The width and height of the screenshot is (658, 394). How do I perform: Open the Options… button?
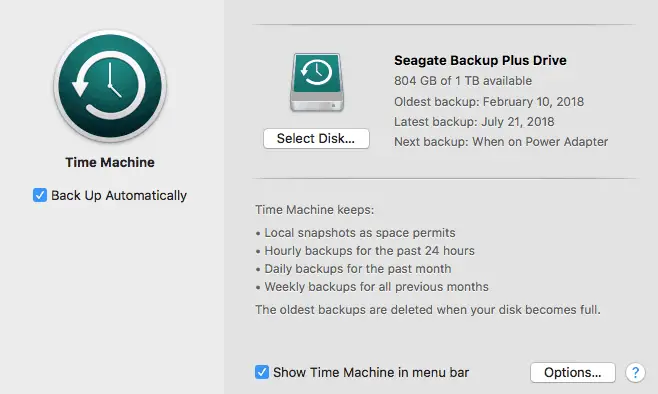pos(573,372)
